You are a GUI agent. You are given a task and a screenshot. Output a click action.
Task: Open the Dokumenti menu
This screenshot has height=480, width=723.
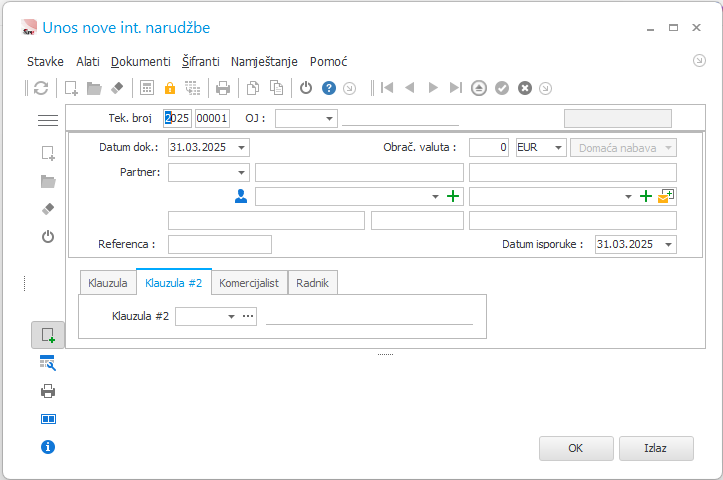point(141,62)
